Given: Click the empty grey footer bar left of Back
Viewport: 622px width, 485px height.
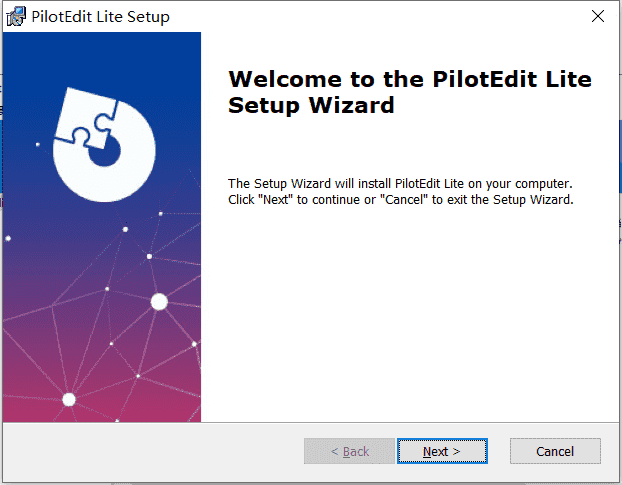Looking at the screenshot, I should 153,451.
